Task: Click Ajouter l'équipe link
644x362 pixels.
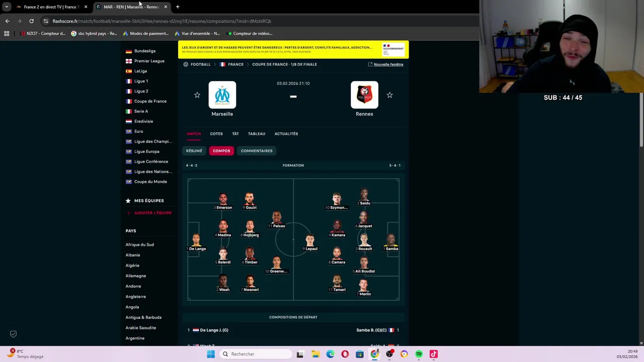Action: pos(153,213)
